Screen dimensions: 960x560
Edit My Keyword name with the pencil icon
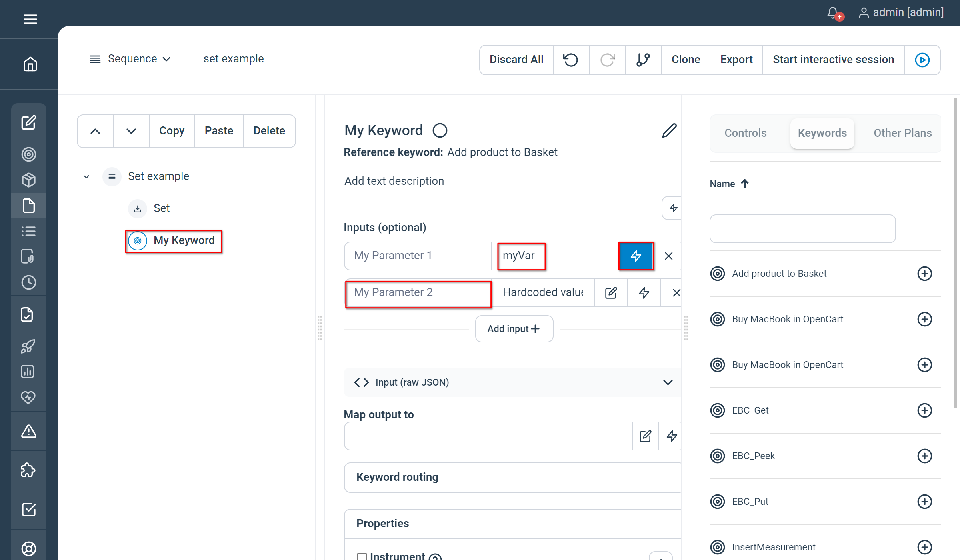(x=669, y=130)
